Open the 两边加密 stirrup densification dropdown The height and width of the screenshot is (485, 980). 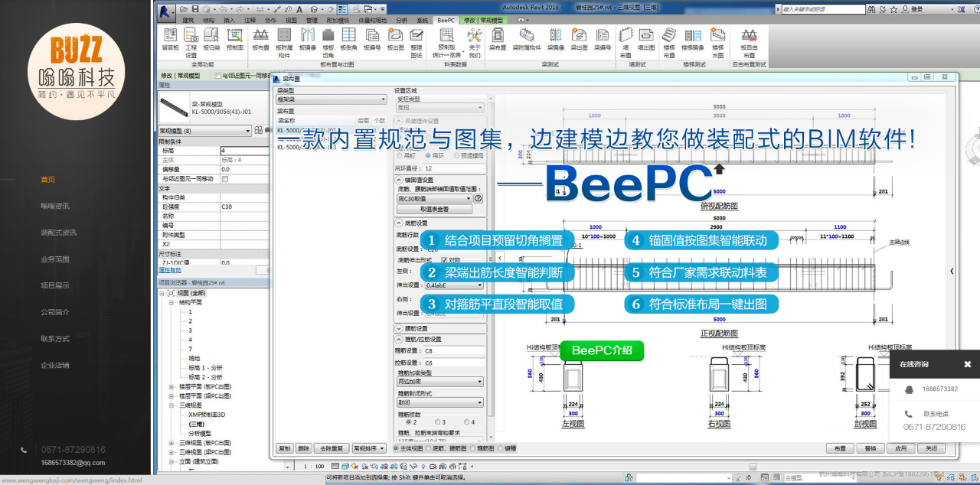tap(439, 381)
